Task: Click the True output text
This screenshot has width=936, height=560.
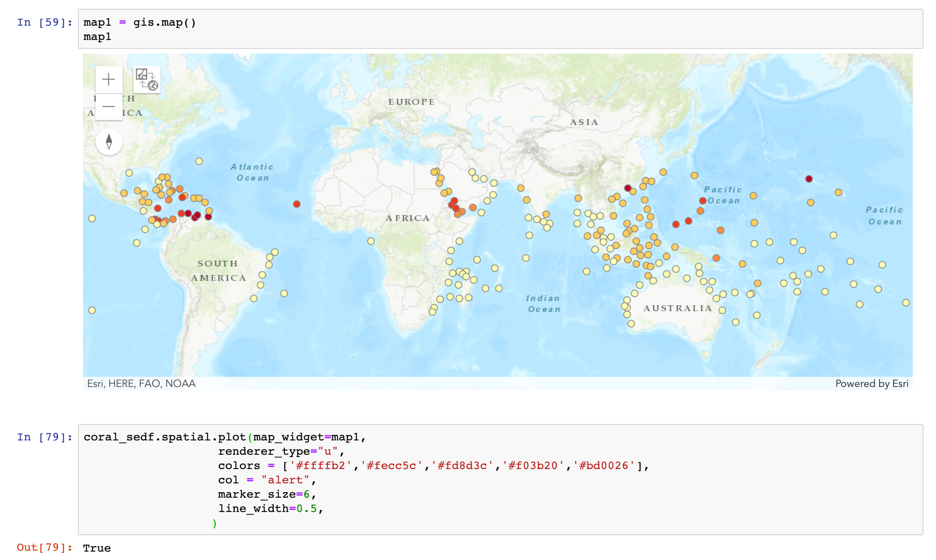Action: click(97, 548)
